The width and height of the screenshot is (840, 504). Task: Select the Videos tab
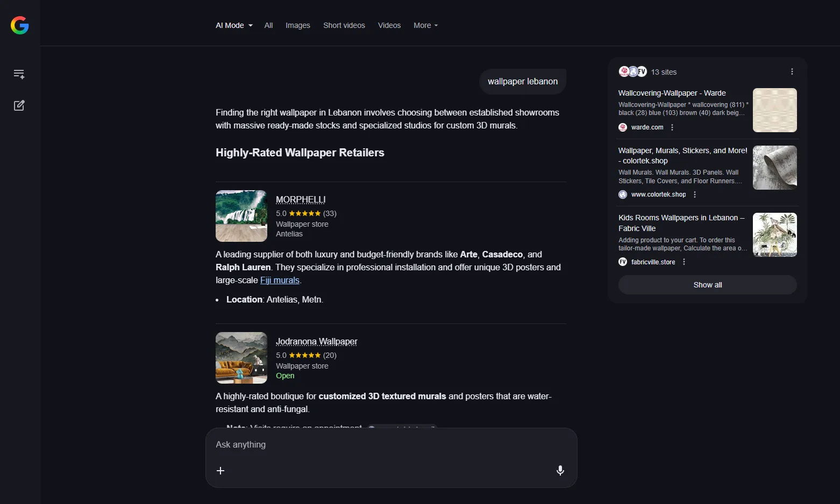click(x=389, y=25)
